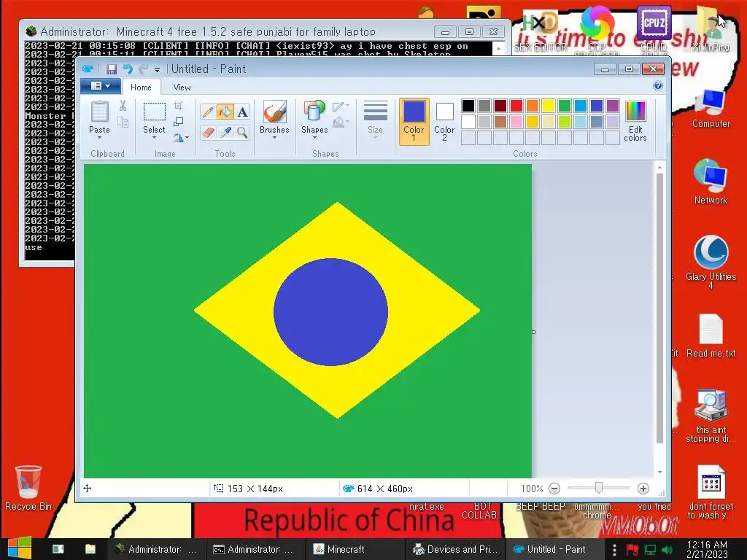Select the Text tool in Paint
Viewport: 747px width, 560px height.
tap(242, 112)
